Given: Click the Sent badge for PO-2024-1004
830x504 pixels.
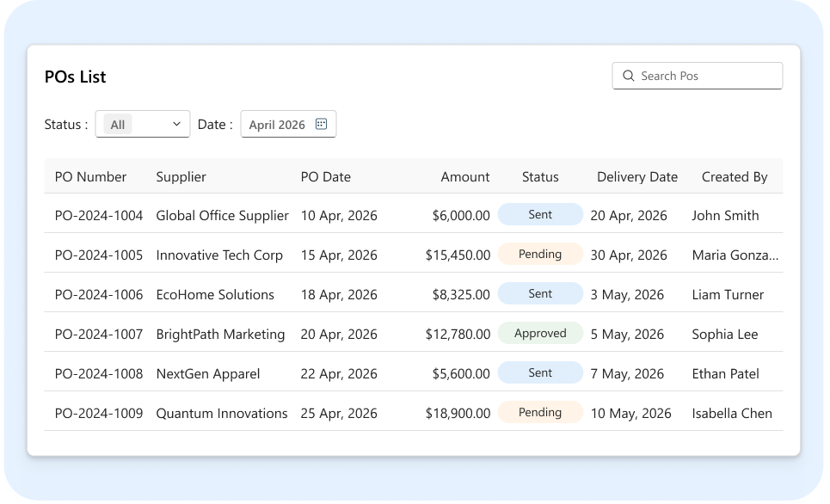Looking at the screenshot, I should [x=540, y=214].
